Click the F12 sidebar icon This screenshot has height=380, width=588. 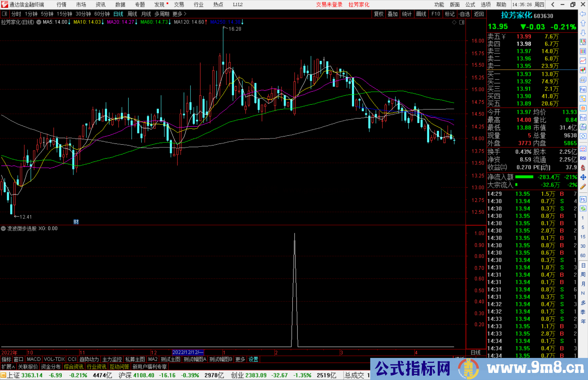coord(583,118)
